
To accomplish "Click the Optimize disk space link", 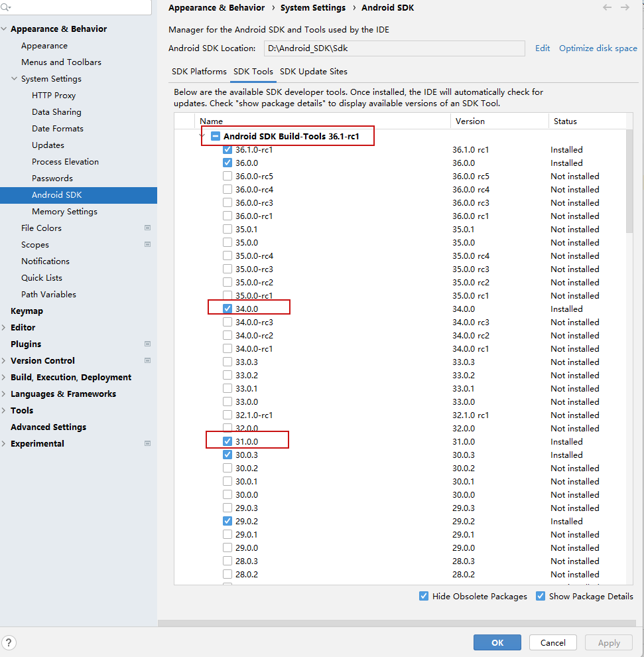I will [598, 48].
